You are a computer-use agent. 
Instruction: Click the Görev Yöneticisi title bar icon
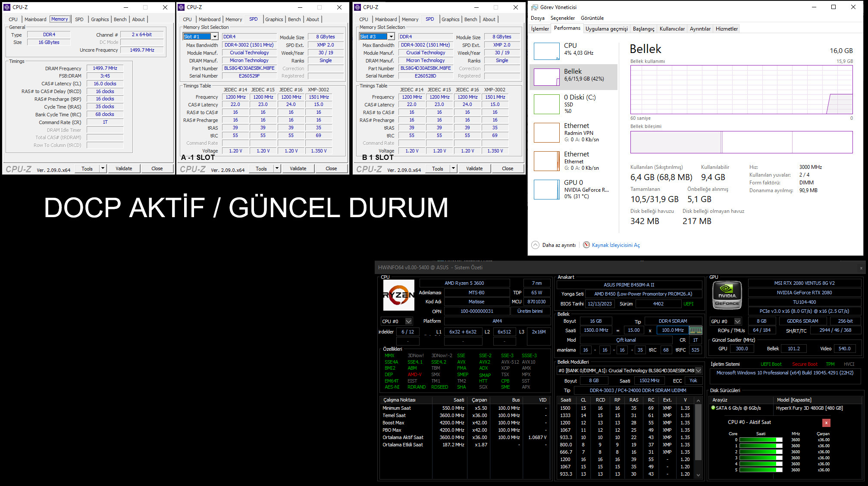pos(535,7)
